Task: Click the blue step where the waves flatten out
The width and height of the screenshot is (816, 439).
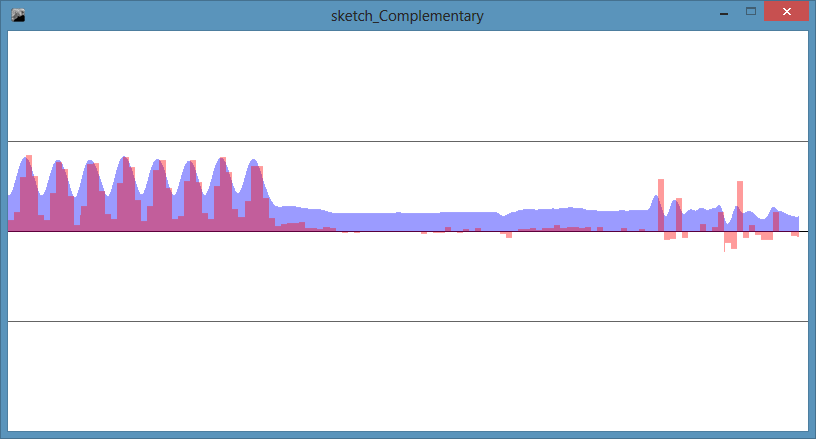Action: (x=290, y=214)
